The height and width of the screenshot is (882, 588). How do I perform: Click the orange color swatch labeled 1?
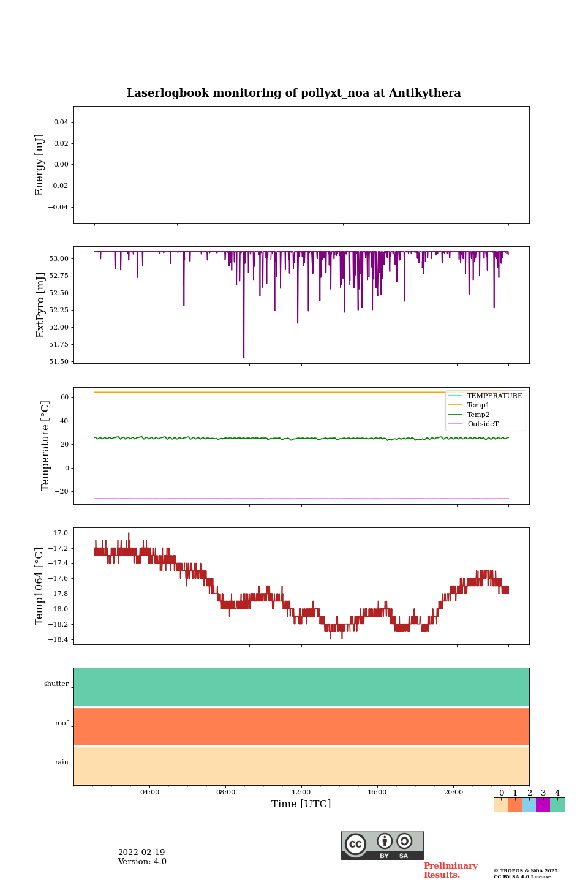coord(514,805)
